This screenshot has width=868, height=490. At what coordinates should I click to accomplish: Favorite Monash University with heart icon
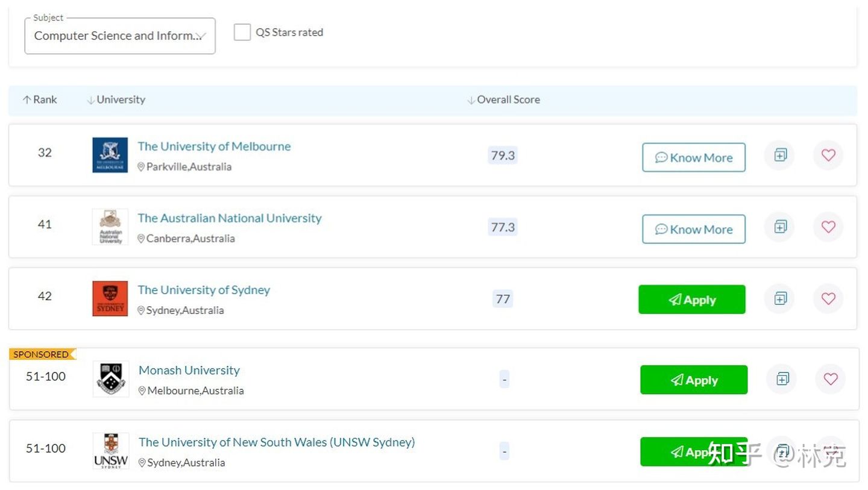point(831,378)
